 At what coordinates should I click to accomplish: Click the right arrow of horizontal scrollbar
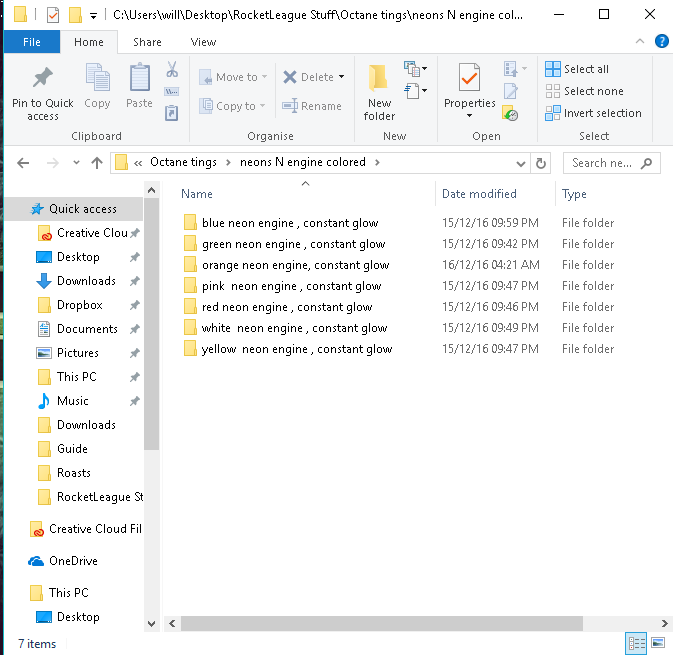click(664, 623)
